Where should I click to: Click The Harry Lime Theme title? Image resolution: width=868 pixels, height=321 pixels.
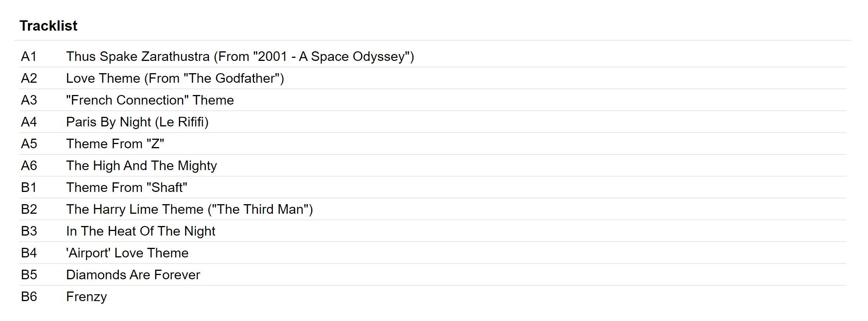(x=189, y=209)
